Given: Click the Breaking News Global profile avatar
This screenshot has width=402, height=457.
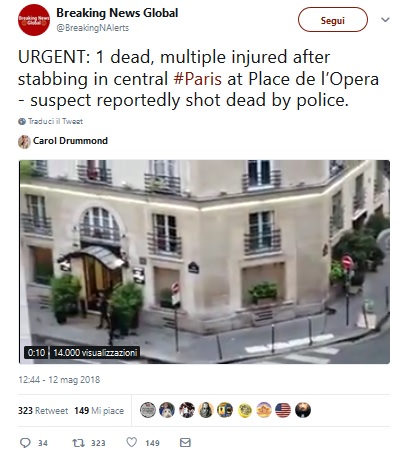Looking at the screenshot, I should (34, 20).
